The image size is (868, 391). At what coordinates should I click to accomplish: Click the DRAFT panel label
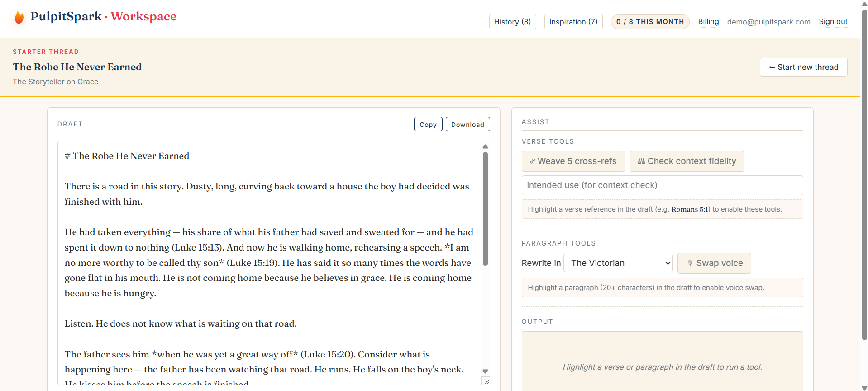tap(70, 124)
